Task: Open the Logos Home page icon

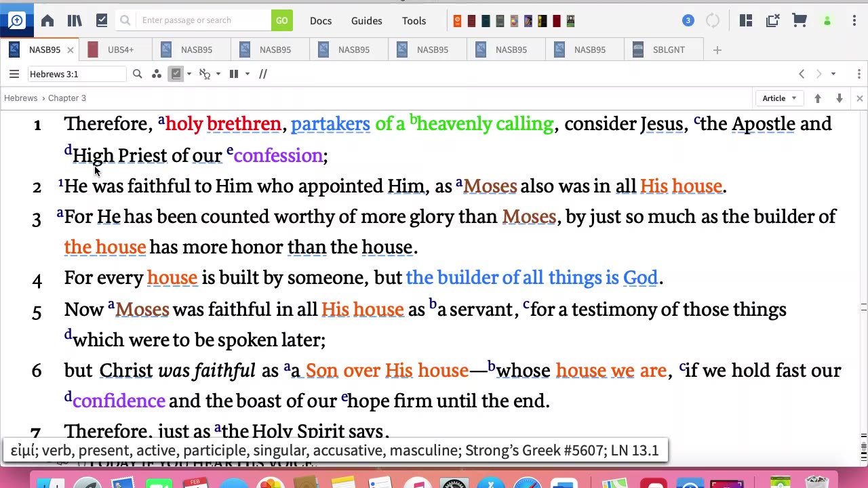Action: point(47,20)
